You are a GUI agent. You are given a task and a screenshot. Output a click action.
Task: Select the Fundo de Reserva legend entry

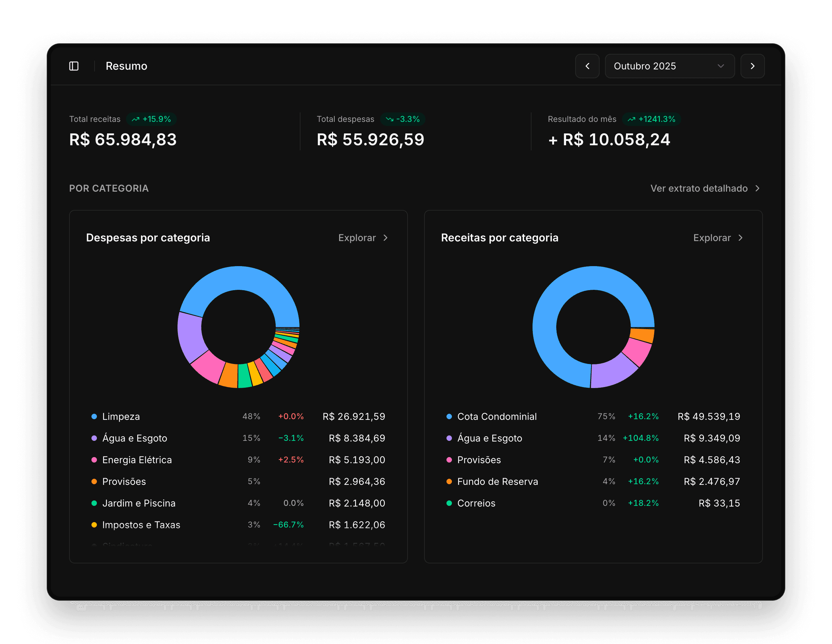498,481
